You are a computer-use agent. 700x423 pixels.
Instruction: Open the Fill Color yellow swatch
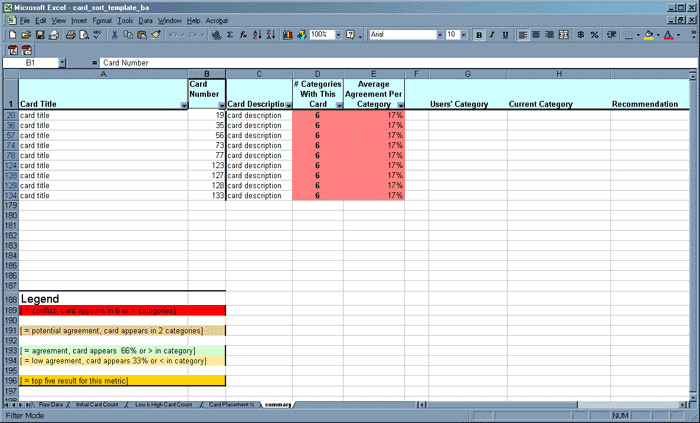[648, 34]
